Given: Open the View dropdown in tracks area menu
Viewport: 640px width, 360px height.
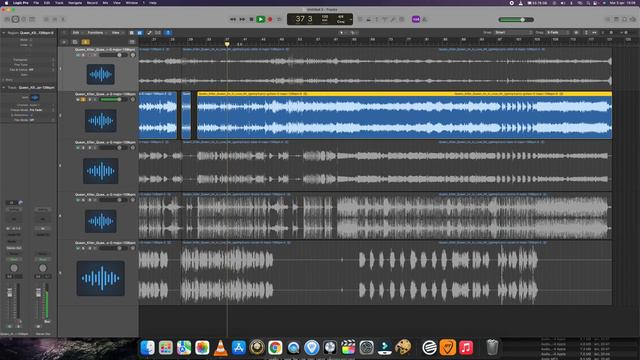Looking at the screenshot, I should tap(117, 33).
